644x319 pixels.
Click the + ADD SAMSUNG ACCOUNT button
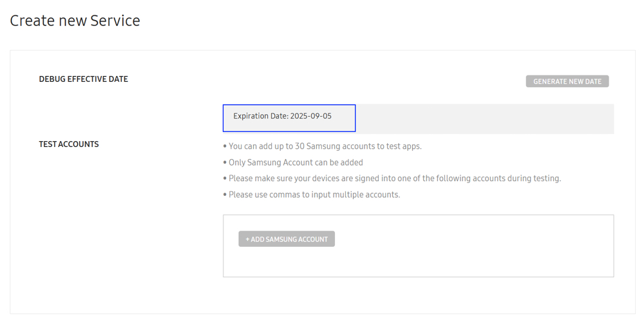(287, 239)
